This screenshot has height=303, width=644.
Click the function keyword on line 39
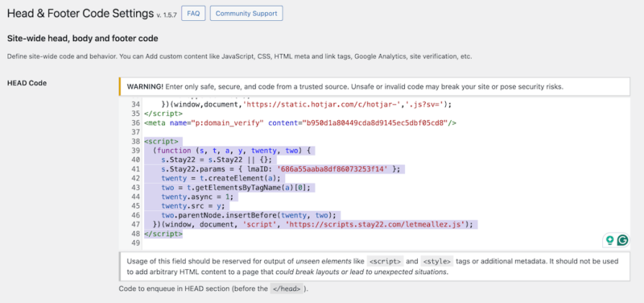coord(174,151)
